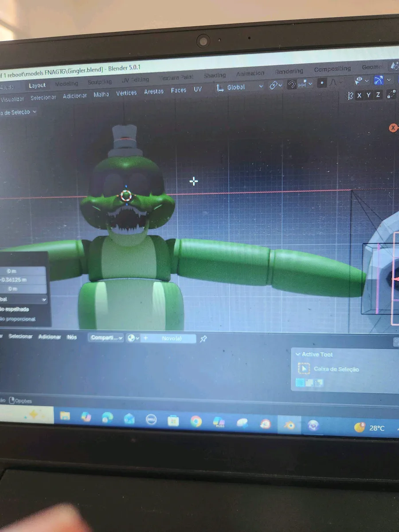Open the Adicionar menu in the viewport header
The width and height of the screenshot is (399, 532).
74,96
